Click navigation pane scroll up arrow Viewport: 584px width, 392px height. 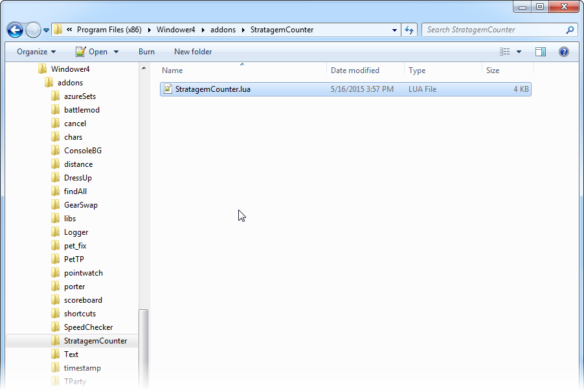144,68
